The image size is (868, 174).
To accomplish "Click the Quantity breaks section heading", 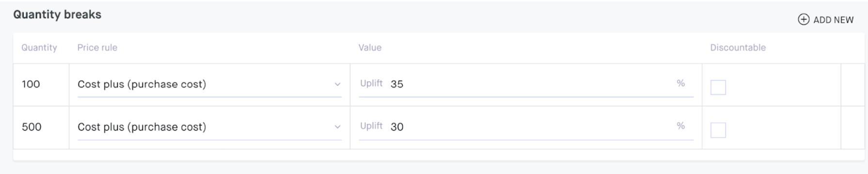I will [x=57, y=14].
